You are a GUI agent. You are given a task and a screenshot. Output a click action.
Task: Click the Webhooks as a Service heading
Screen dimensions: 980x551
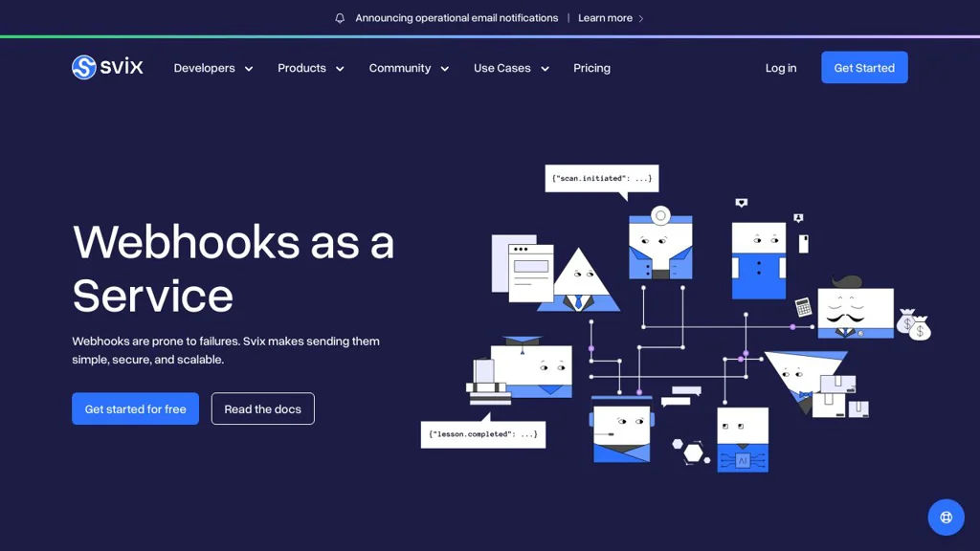pos(234,269)
